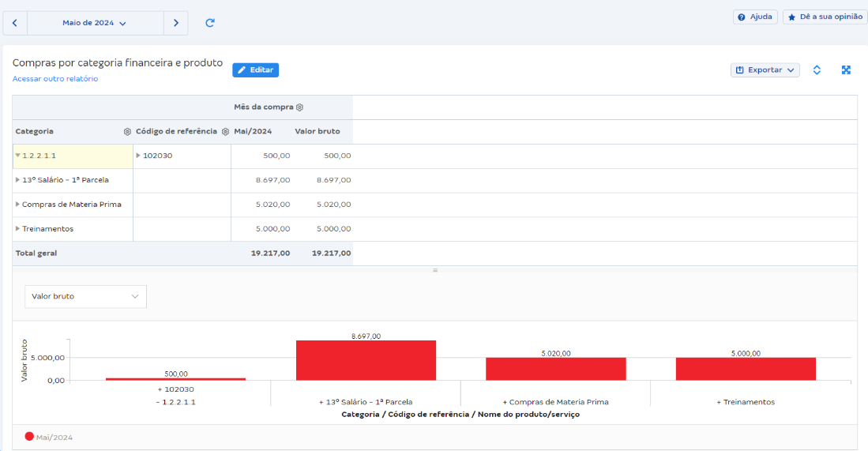The width and height of the screenshot is (868, 451).
Task: Open the Maio de 2024 month dropdown
Action: (x=95, y=23)
